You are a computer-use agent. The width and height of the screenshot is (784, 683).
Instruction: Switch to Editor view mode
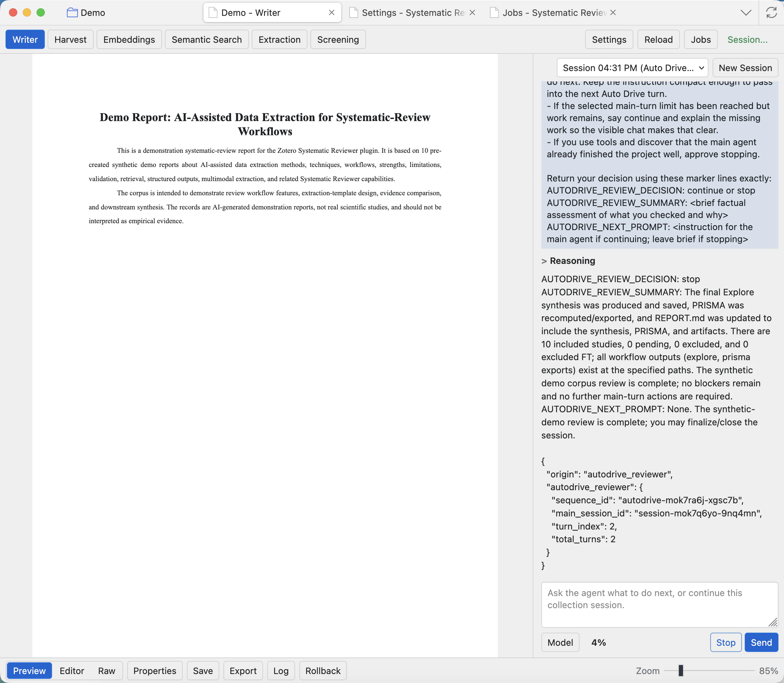pos(72,671)
